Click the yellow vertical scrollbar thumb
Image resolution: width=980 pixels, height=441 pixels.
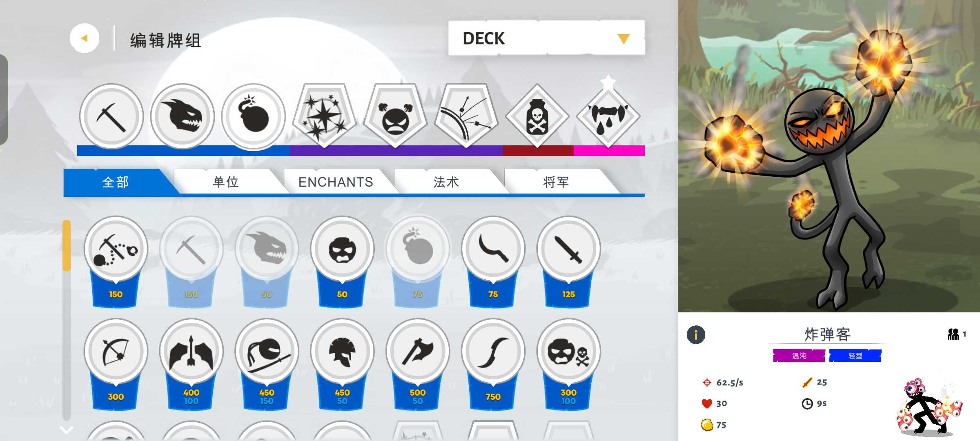click(67, 245)
